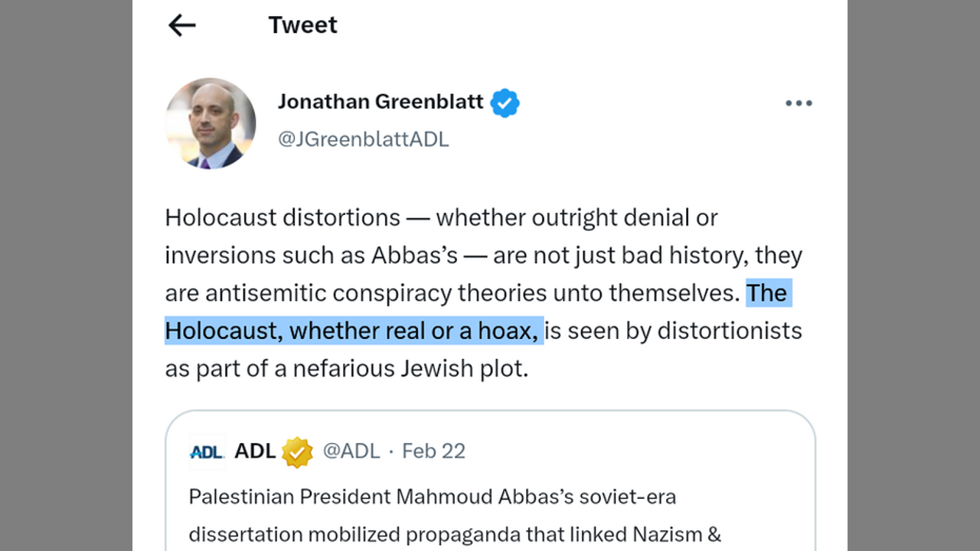Image resolution: width=980 pixels, height=551 pixels.
Task: Click the text "as part of a nefarious Jewish plot"
Action: pyautogui.click(x=346, y=368)
